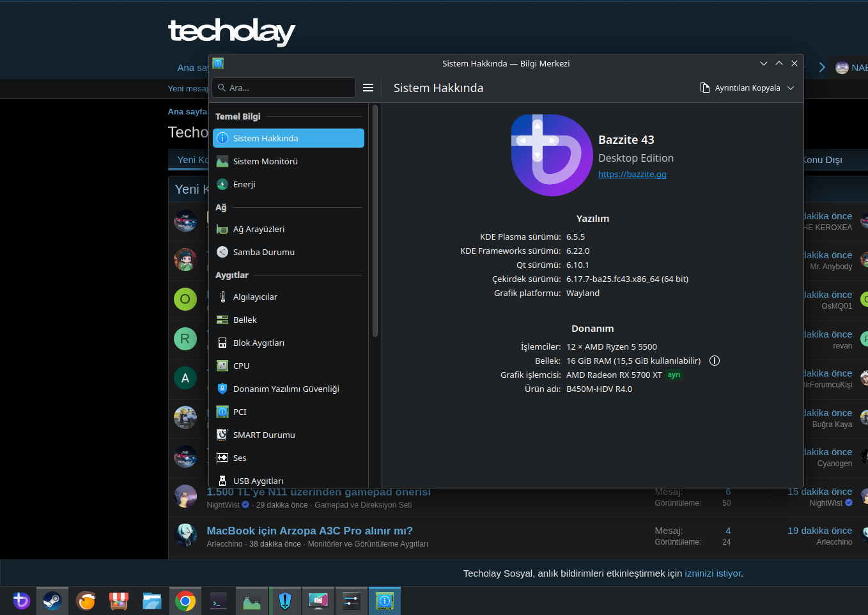Viewport: 868px width, 615px height.
Task: Click the Info Center sidebar scrollbar
Action: (x=375, y=221)
